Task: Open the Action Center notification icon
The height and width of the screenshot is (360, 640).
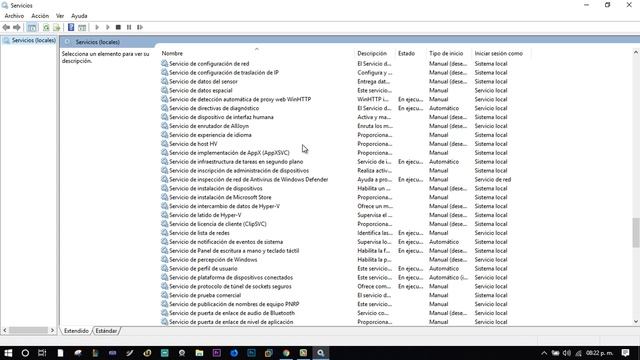Action: [x=625, y=353]
